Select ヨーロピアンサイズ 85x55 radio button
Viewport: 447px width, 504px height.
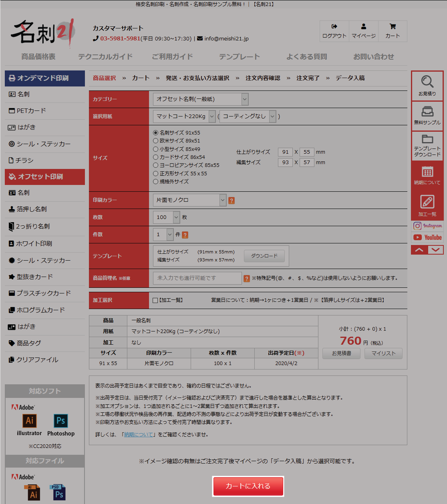pyautogui.click(x=155, y=165)
